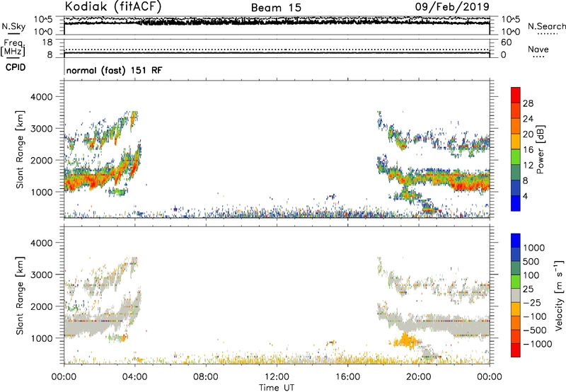Click the "Power [dB]" color bar title
The width and height of the screenshot is (566, 392).
click(x=541, y=149)
